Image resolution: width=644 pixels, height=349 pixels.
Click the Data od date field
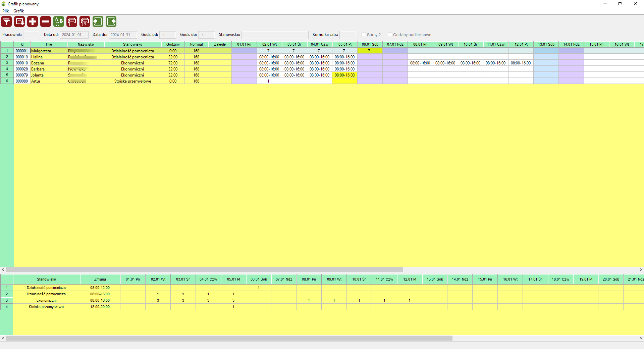coord(74,35)
